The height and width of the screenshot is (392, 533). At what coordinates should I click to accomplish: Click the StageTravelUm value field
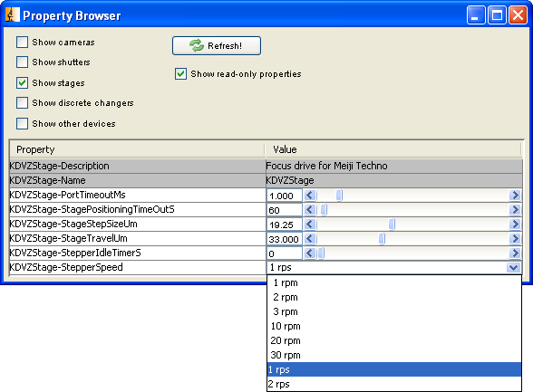pos(285,239)
